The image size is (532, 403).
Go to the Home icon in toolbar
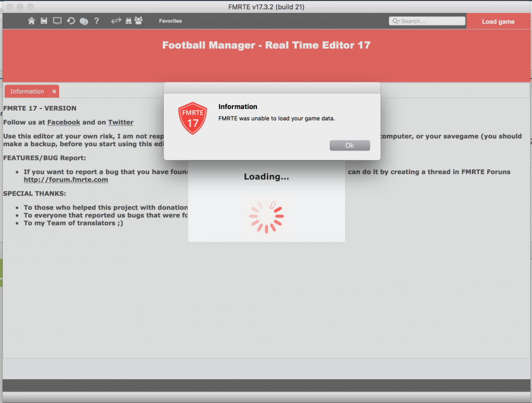tap(31, 21)
